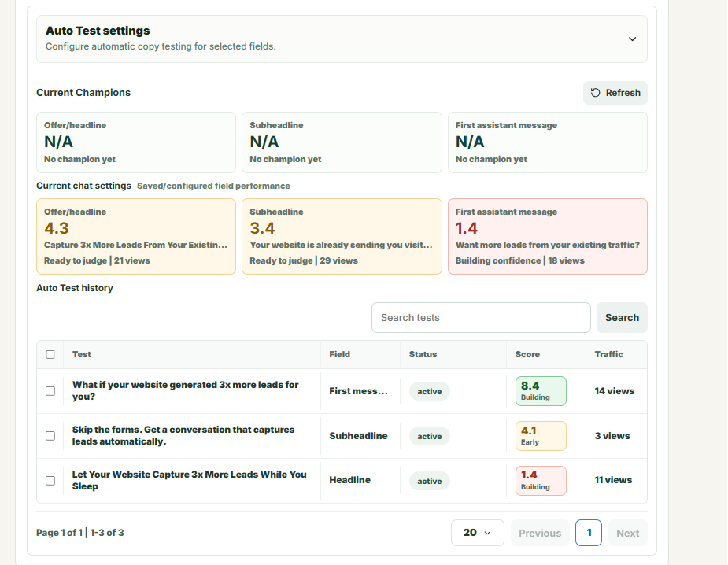Click 'Building confidence | 18 views' text

(519, 260)
